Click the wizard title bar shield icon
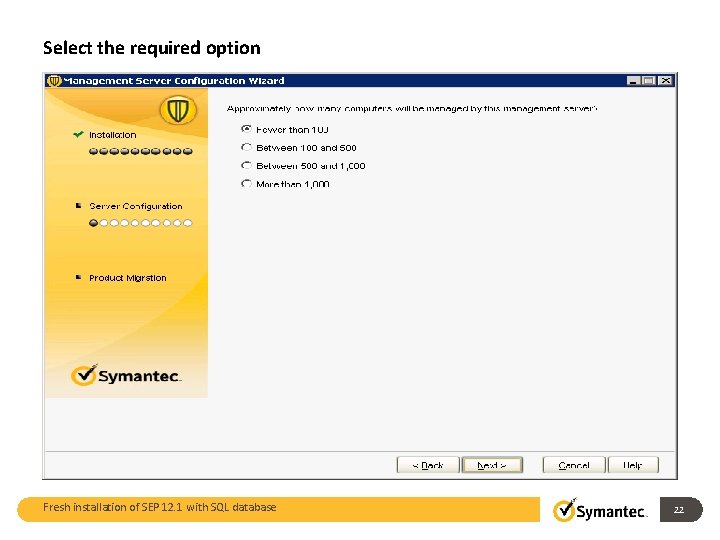Image resolution: width=720 pixels, height=540 pixels. [54, 81]
